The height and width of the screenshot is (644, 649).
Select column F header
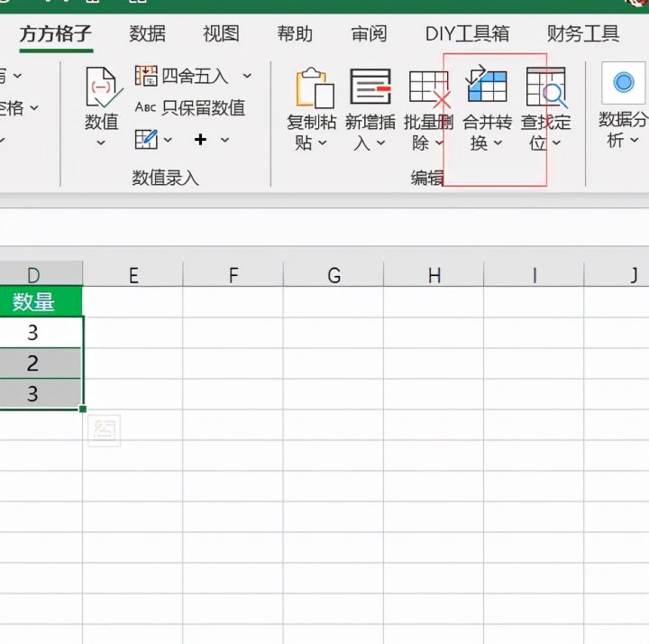(233, 274)
